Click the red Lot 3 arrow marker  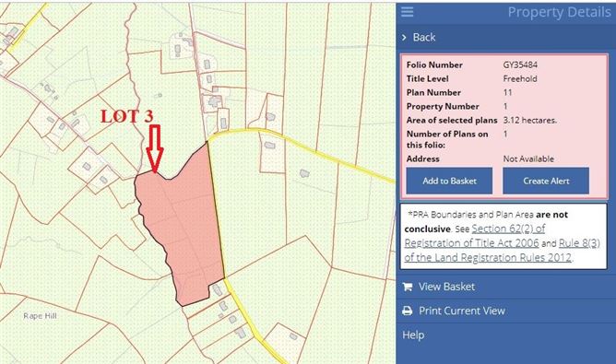pos(155,148)
